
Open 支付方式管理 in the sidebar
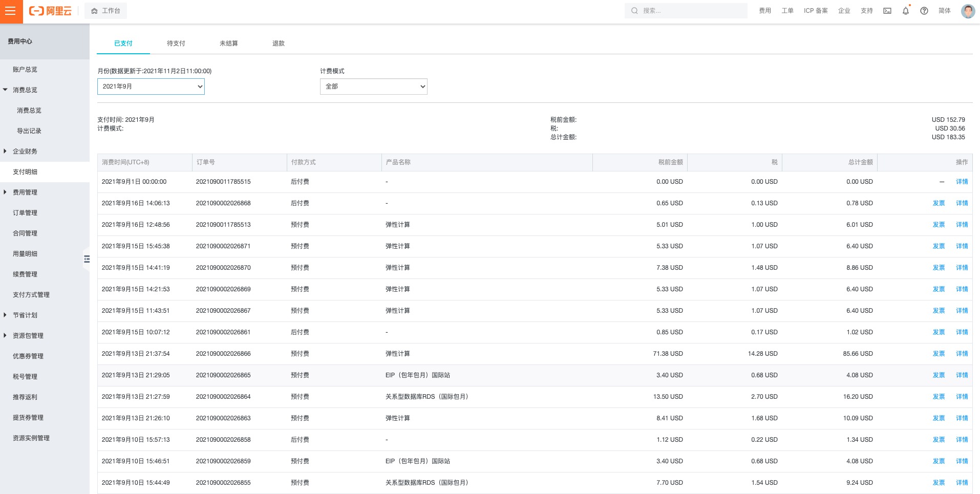31,295
